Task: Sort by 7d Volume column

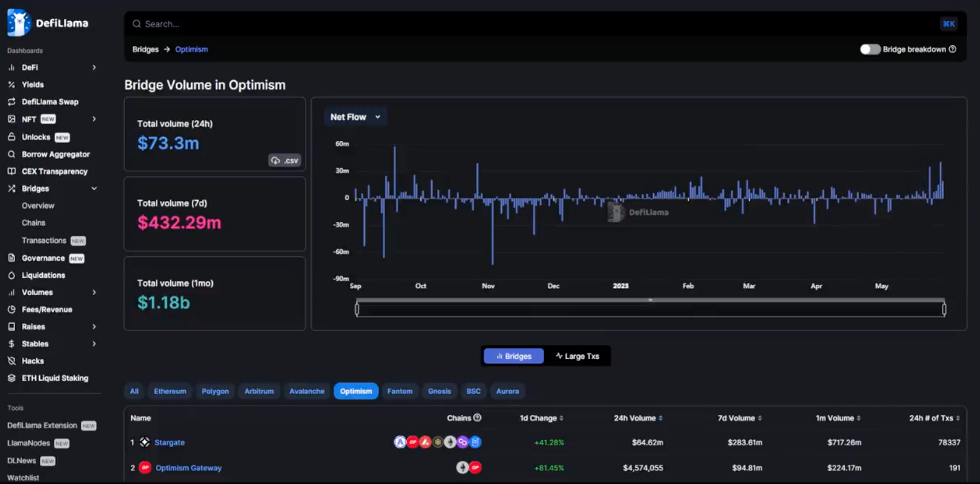Action: [x=739, y=418]
